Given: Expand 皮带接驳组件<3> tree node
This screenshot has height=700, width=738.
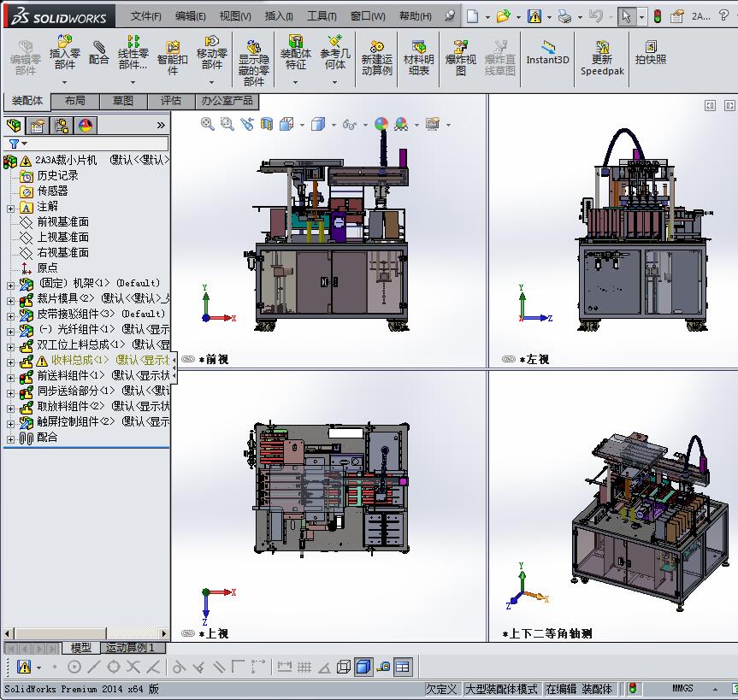Looking at the screenshot, I should tap(10, 316).
